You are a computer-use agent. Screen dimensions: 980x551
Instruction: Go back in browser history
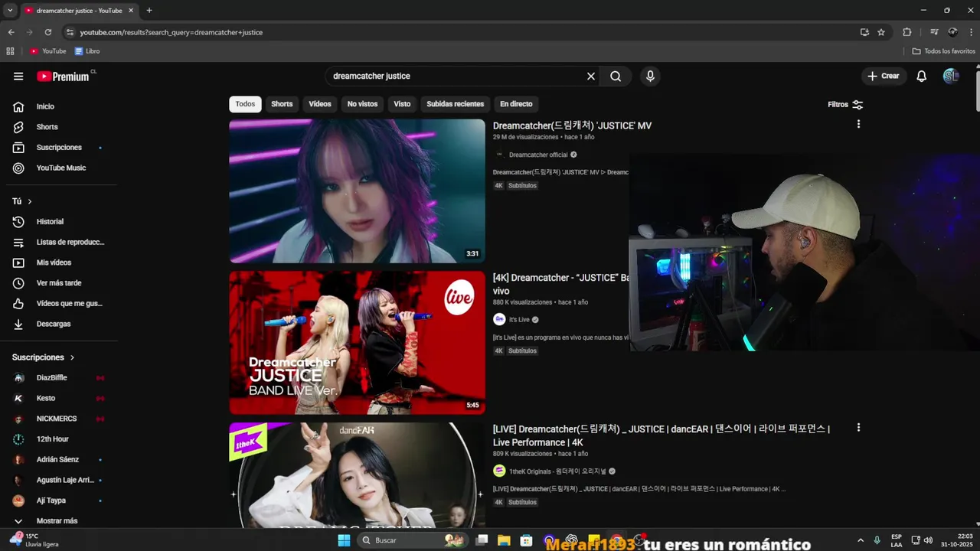coord(11,32)
